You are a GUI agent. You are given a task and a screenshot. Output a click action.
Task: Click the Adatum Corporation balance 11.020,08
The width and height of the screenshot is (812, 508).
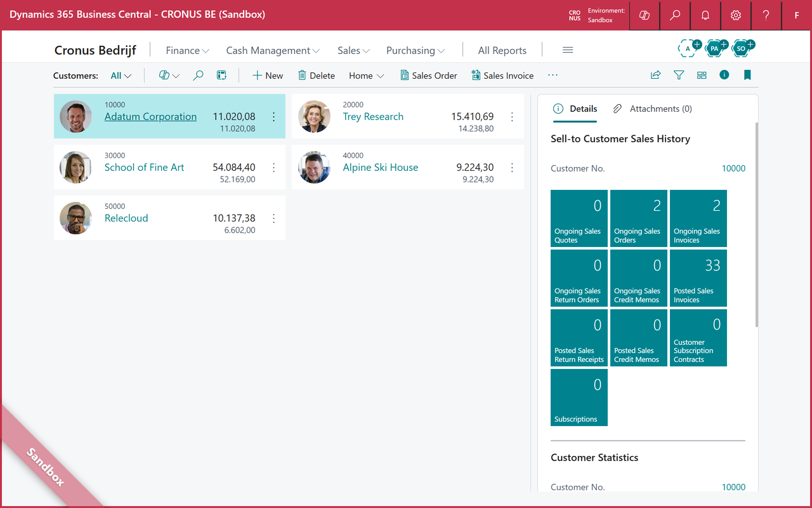234,116
